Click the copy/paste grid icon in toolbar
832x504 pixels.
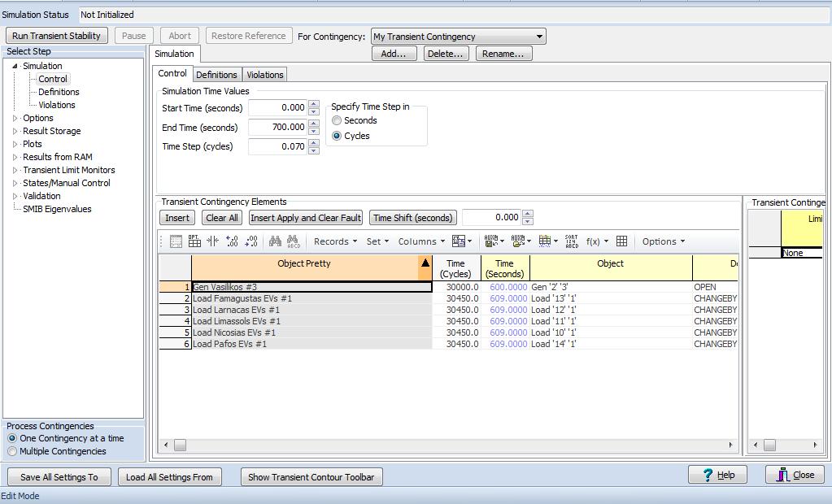(459, 241)
